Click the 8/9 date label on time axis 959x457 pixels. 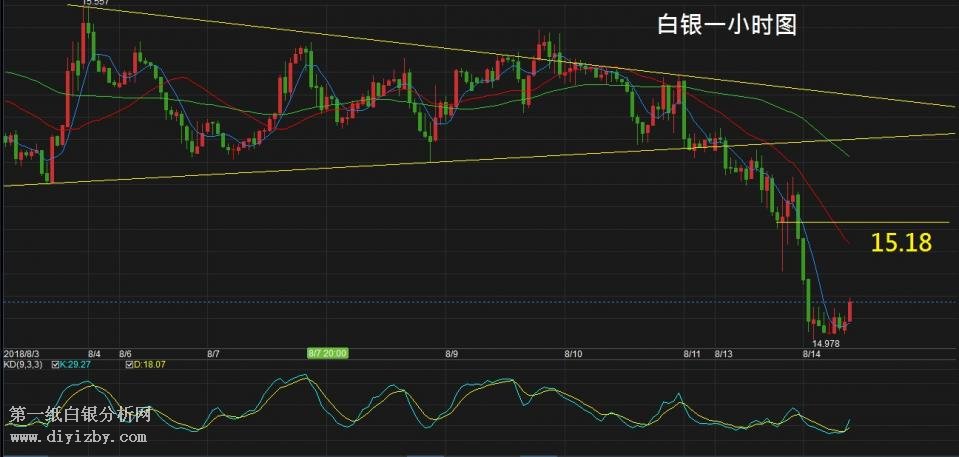(452, 354)
